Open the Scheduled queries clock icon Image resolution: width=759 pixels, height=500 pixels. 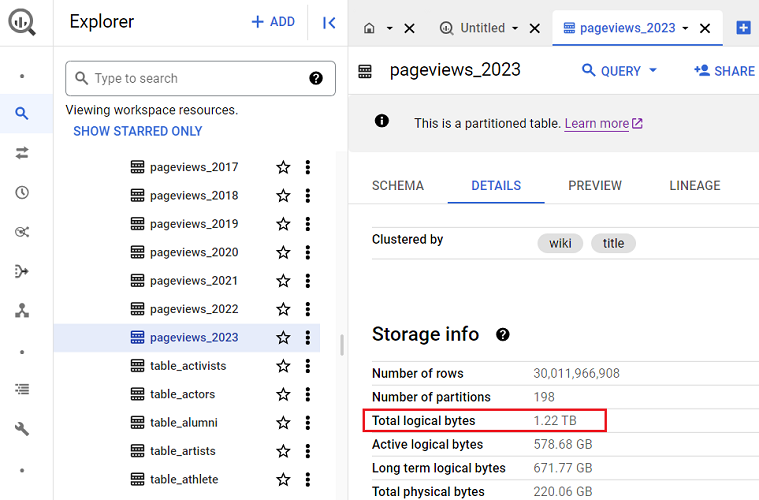pyautogui.click(x=22, y=193)
